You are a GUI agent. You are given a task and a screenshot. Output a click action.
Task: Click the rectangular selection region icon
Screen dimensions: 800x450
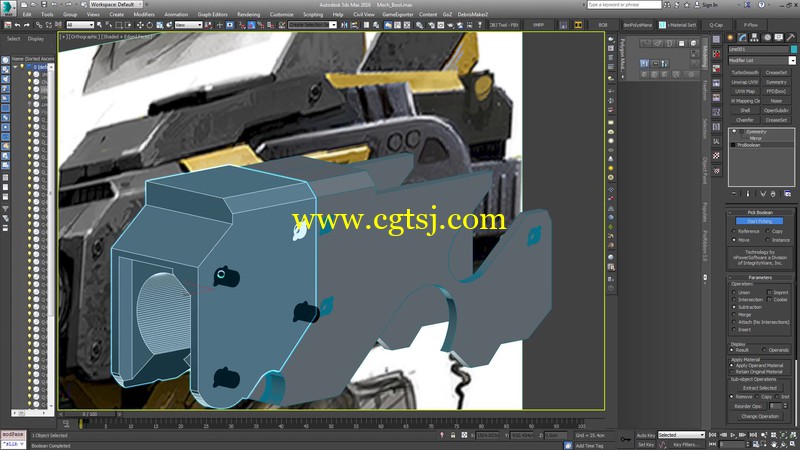click(119, 24)
